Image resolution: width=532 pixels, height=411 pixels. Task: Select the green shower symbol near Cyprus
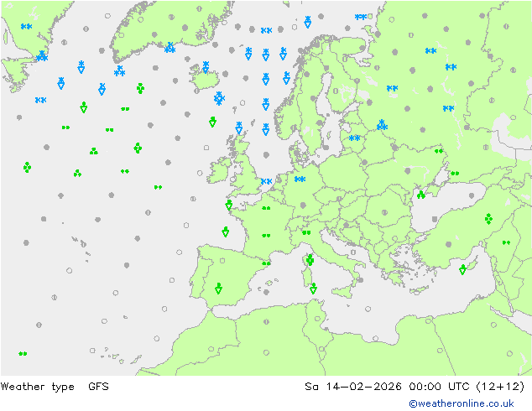(462, 269)
